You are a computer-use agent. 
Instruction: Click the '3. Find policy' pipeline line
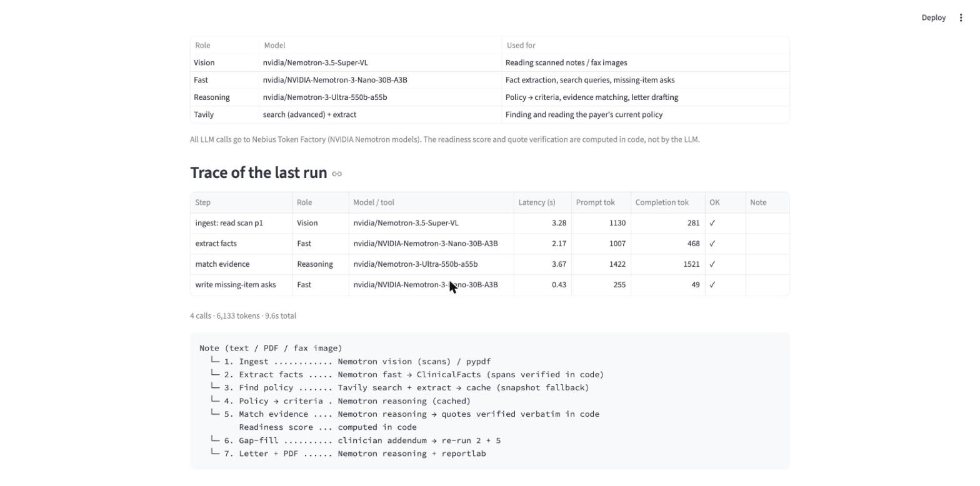[400, 387]
